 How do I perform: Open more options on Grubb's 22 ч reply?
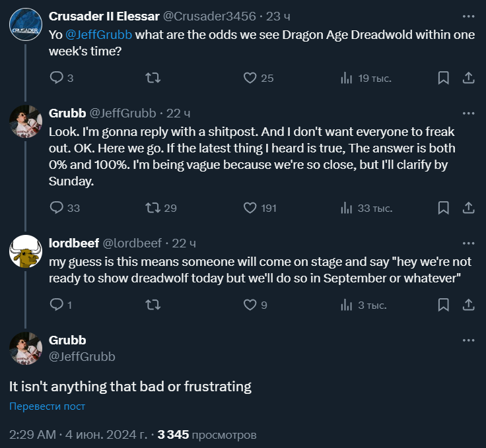click(x=468, y=113)
